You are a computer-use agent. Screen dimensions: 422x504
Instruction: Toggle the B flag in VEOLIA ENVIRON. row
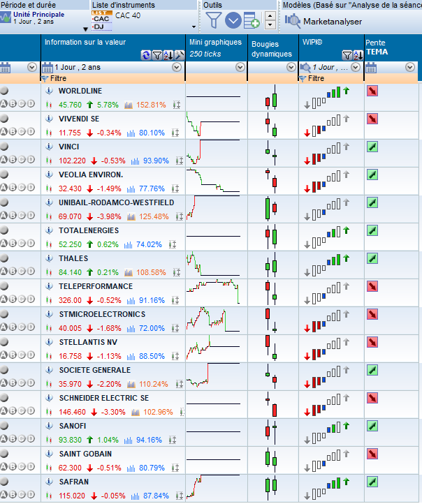(13, 188)
